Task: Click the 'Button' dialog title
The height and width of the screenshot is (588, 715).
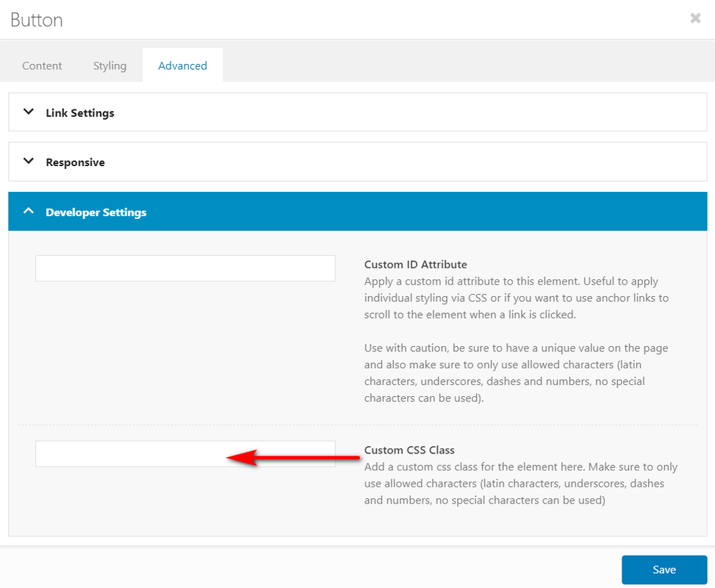Action: pyautogui.click(x=37, y=20)
